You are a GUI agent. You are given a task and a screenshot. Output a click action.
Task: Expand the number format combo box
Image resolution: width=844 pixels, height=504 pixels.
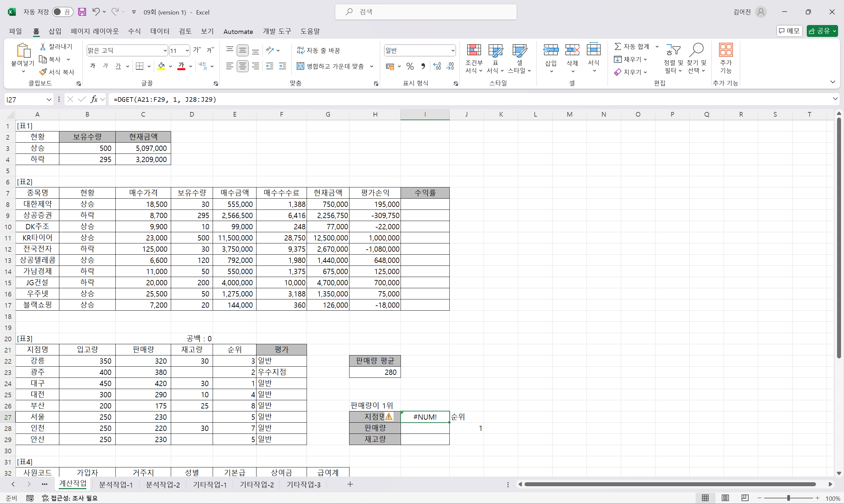coord(453,51)
